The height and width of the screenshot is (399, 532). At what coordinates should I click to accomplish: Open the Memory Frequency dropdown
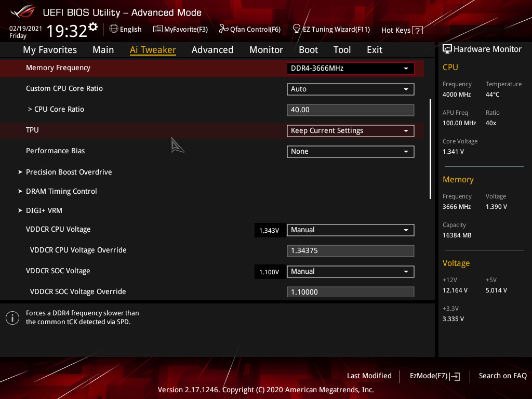click(x=351, y=69)
